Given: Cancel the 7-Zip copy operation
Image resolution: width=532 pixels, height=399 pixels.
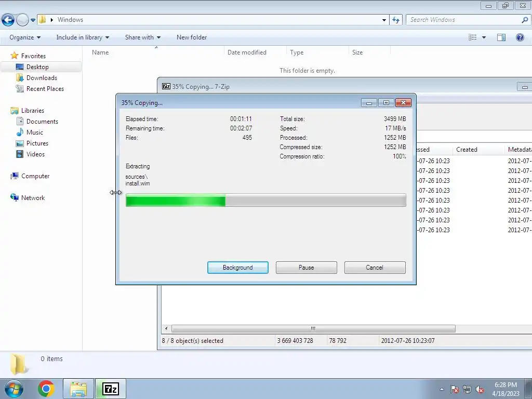Looking at the screenshot, I should [375, 268].
